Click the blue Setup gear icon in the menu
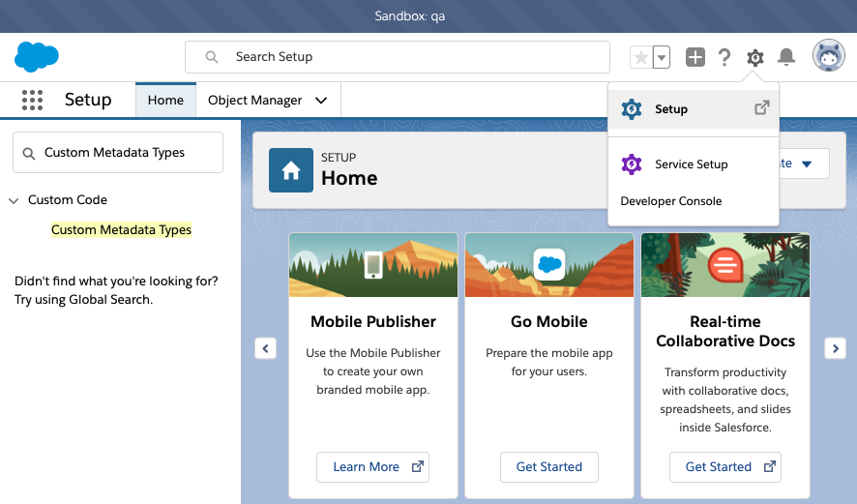Screen dimensions: 857x504 pos(632,109)
